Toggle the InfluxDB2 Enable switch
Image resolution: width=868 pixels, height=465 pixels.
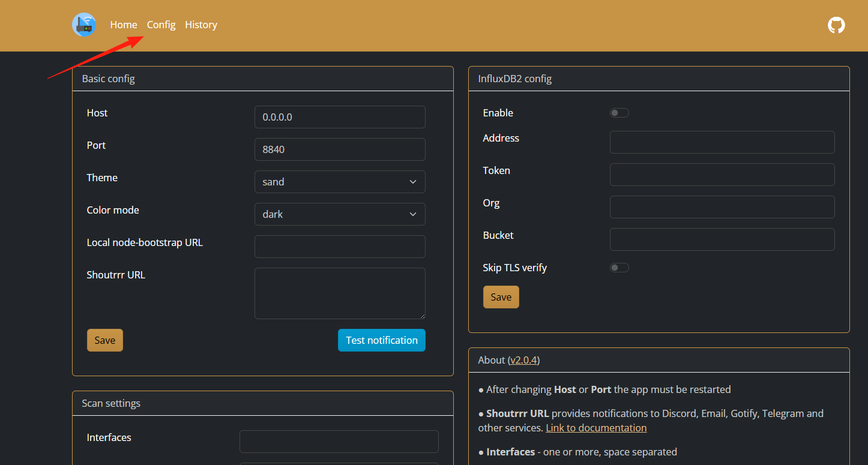(x=619, y=113)
